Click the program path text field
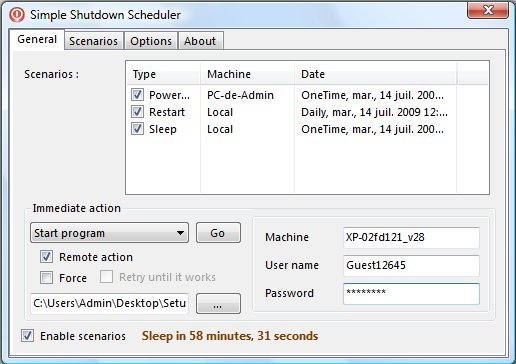 pyautogui.click(x=109, y=303)
